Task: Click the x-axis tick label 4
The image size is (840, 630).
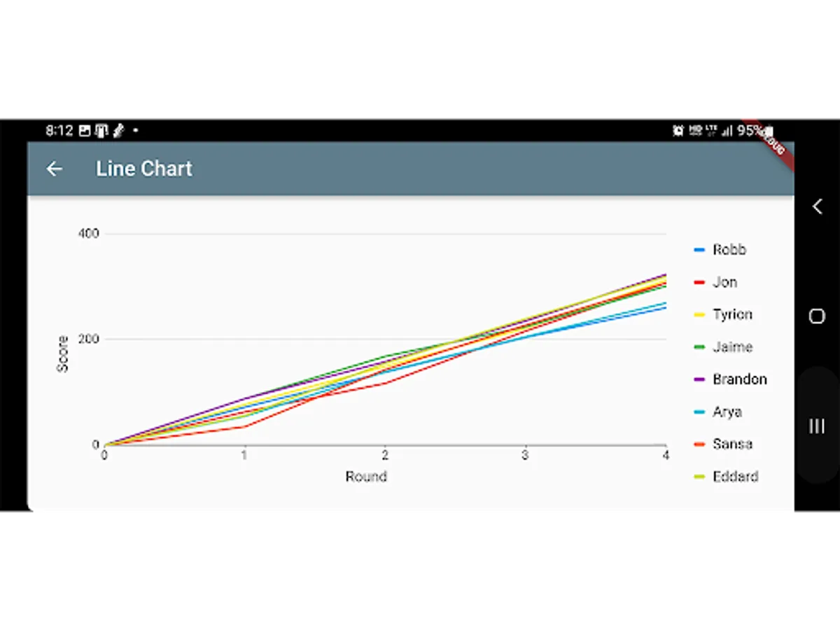Action: coord(665,456)
